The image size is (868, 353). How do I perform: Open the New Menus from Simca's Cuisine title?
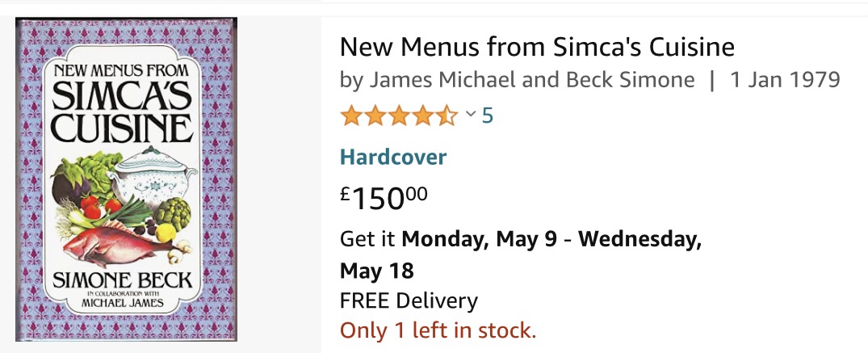(x=537, y=47)
